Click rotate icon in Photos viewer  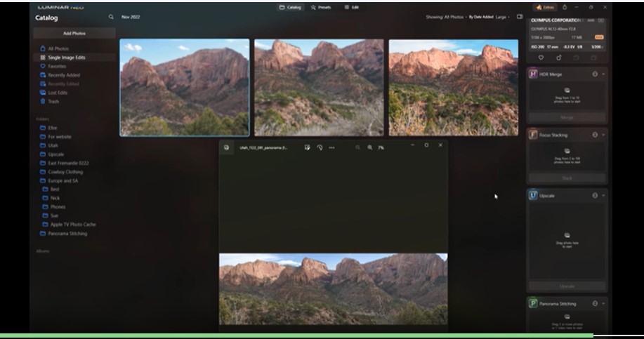[x=320, y=147]
